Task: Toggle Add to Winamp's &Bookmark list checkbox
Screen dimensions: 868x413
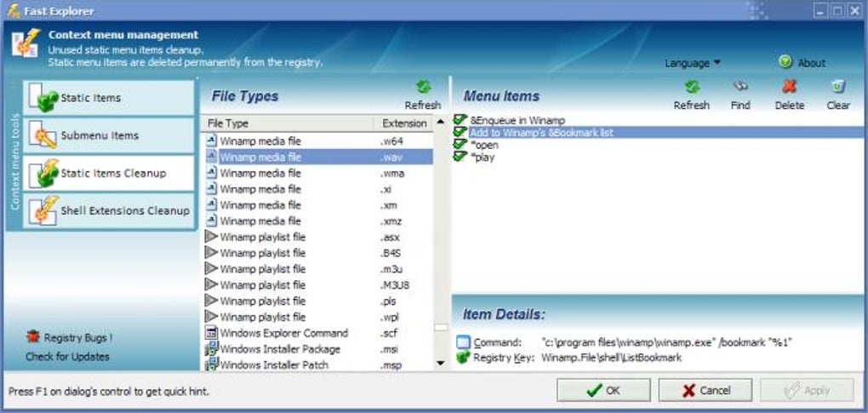Action: point(460,132)
